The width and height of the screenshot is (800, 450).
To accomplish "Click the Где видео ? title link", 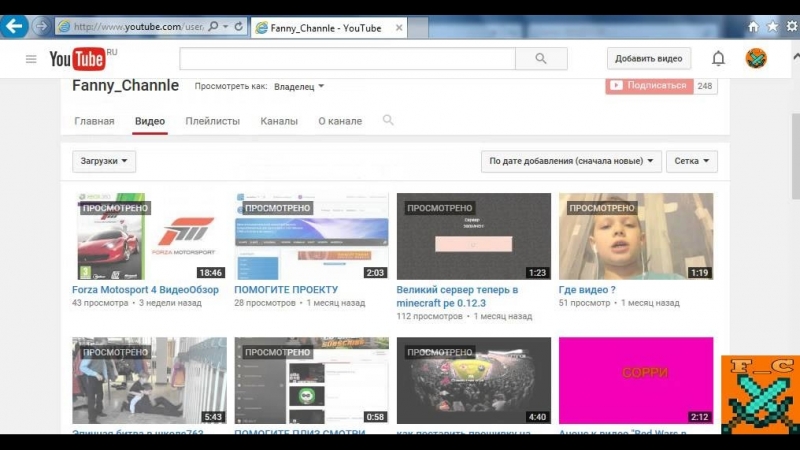I will tap(587, 290).
